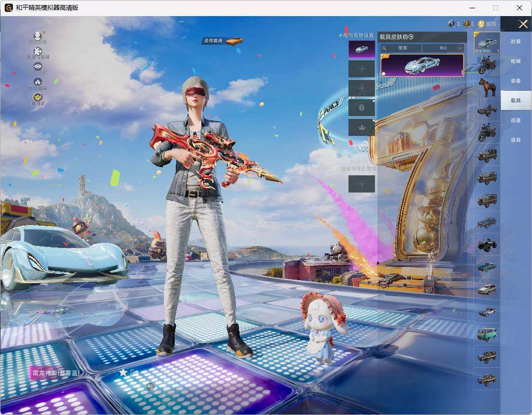532x415 pixels.
Task: Select the blue sports car skin card
Action: [x=422, y=65]
